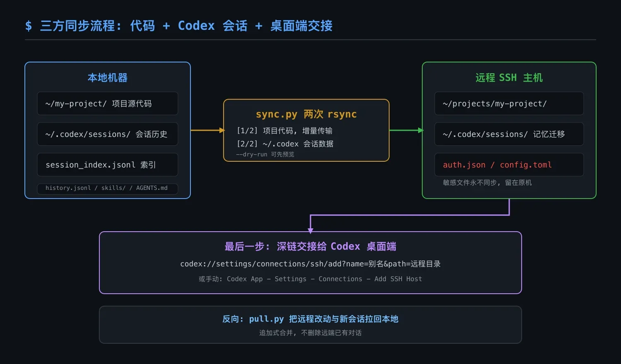Image resolution: width=621 pixels, height=364 pixels.
Task: Click the codex://settings/connections/ssh/add deep link text
Action: point(310,264)
